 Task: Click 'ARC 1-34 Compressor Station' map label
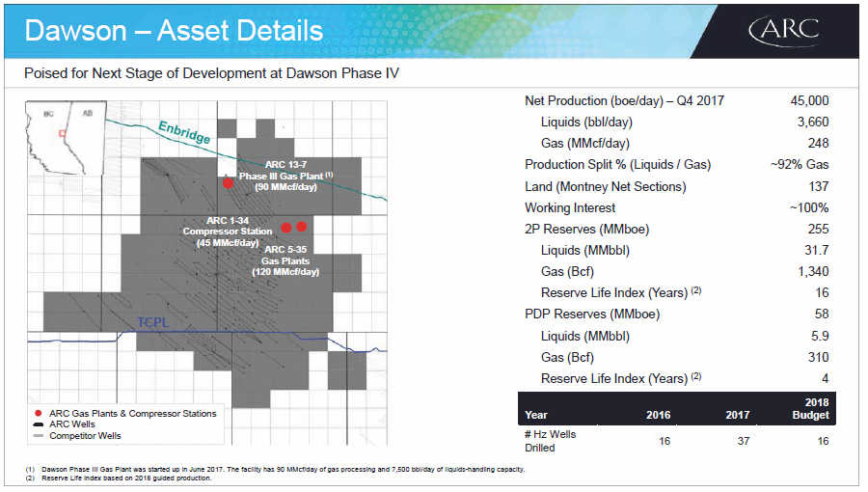[228, 232]
